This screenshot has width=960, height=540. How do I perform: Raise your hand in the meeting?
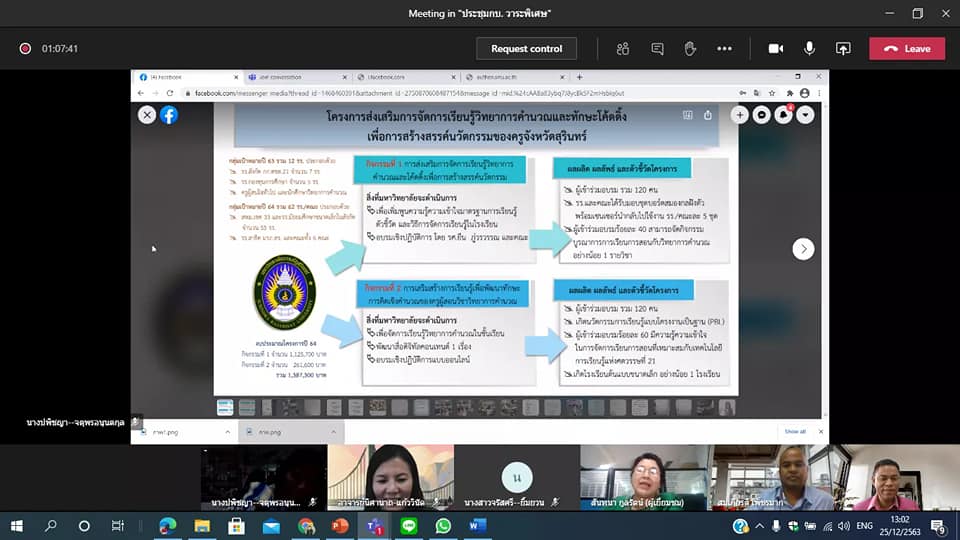click(690, 48)
